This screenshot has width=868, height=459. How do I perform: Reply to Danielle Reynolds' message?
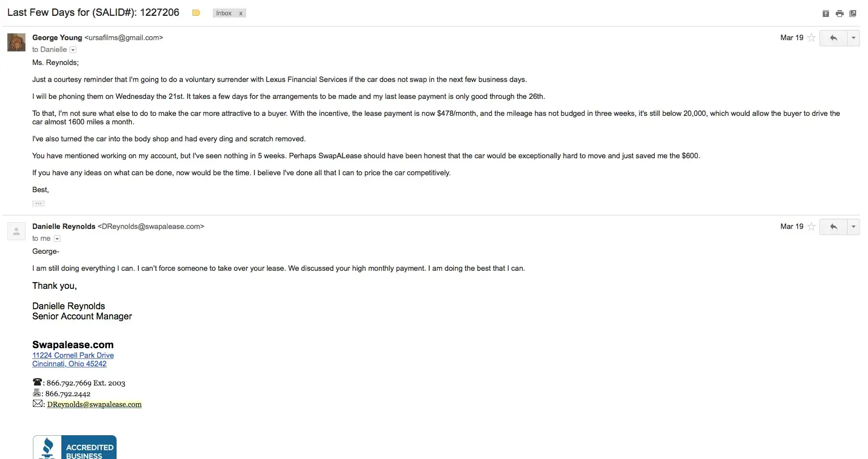coord(833,227)
